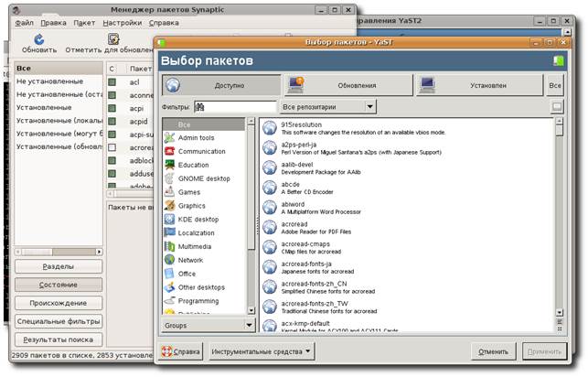The height and width of the screenshot is (377, 588).
Task: Open the Все репозитарии dropdown
Action: click(327, 107)
